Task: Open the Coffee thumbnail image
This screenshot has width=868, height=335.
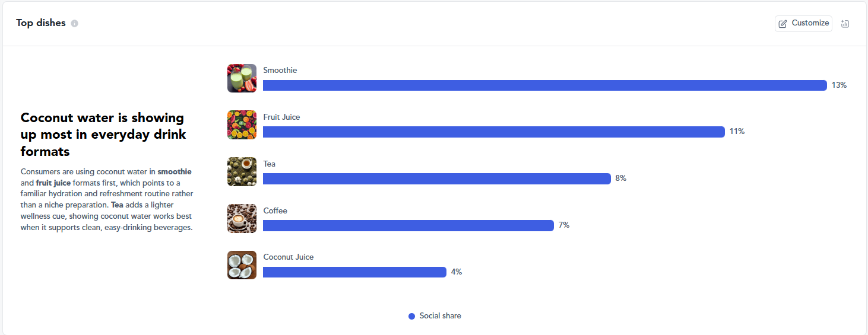Action: (x=242, y=219)
